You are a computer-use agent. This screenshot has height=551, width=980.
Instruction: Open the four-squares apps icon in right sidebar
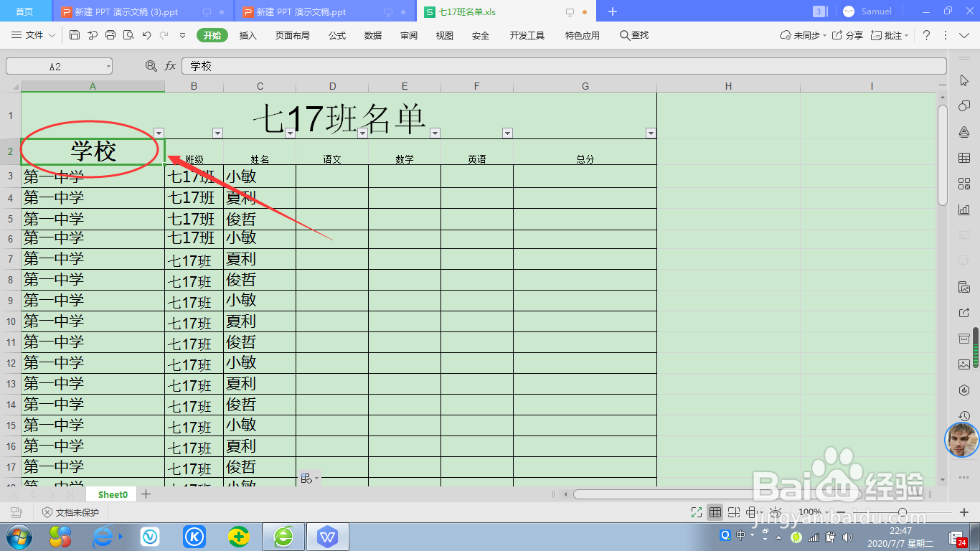[x=964, y=184]
